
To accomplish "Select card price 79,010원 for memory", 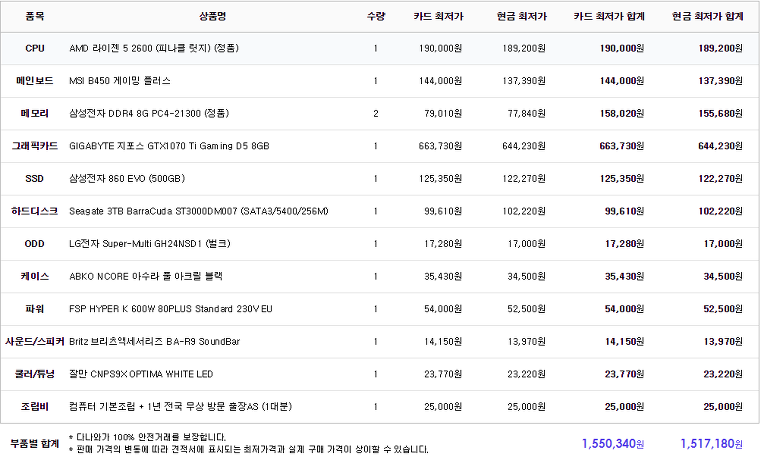I will (443, 114).
